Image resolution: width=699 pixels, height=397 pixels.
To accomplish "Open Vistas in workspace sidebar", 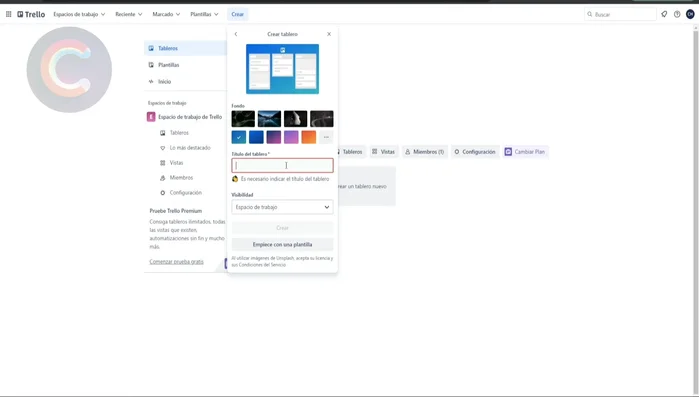I will click(176, 163).
